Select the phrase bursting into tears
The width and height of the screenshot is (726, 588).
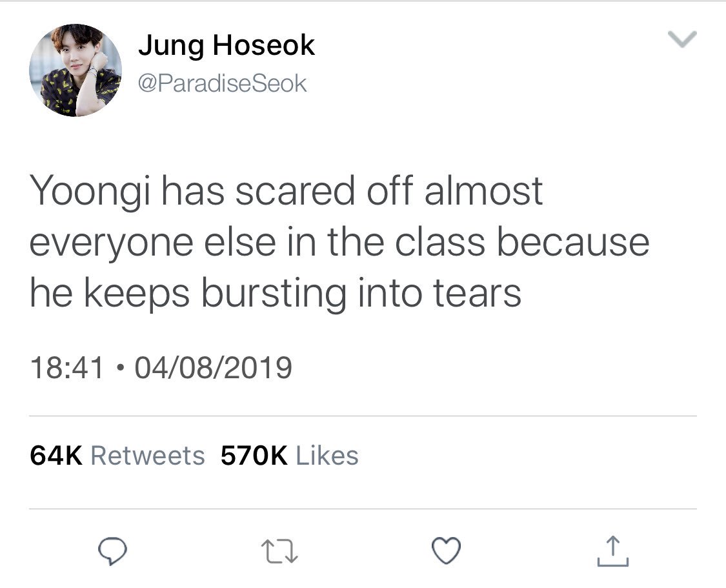click(361, 294)
